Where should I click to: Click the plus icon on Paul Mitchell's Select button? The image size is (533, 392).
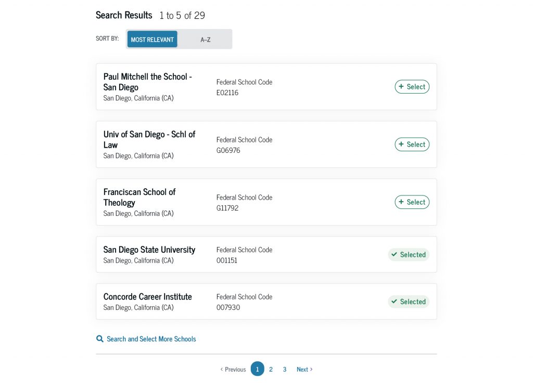click(x=401, y=86)
